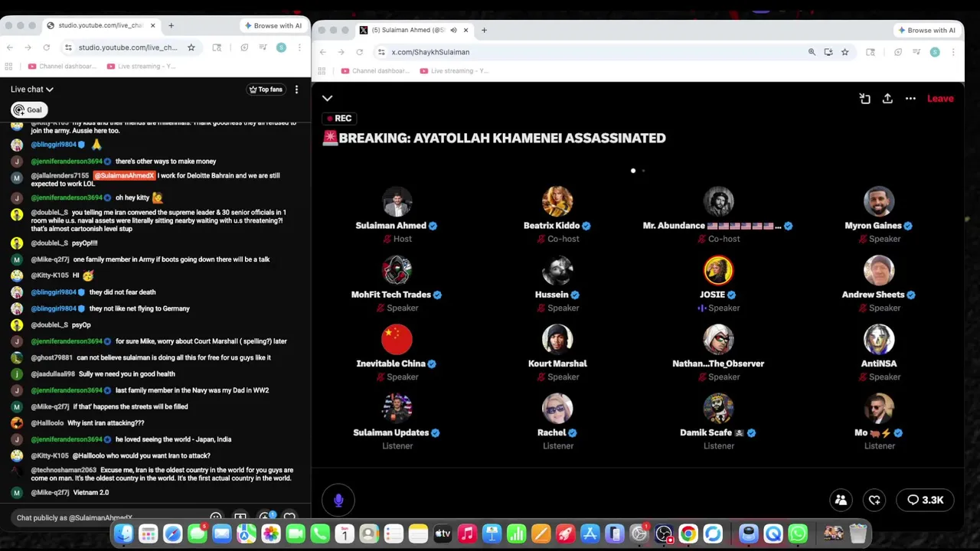Viewport: 980px width, 551px height.
Task: Reload the YouTube Studio page
Action: pos(46,47)
